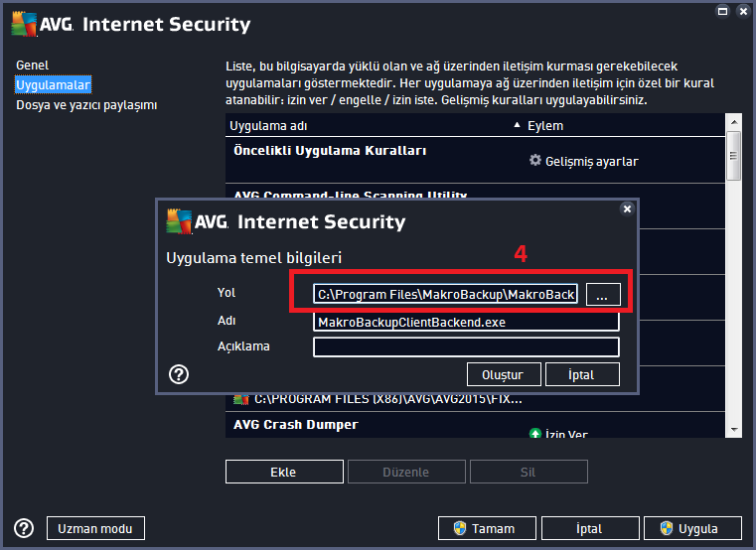Click the AVG logo in the main window title

[x=24, y=24]
